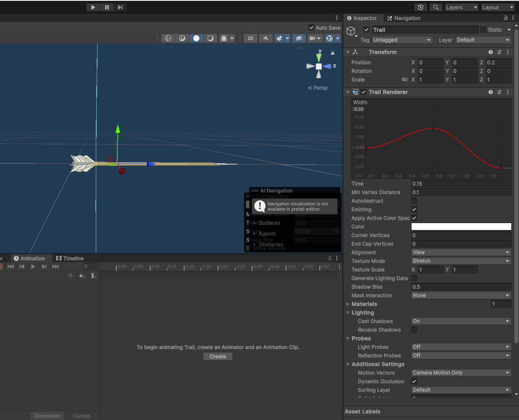
Task: Click the Inspector lock icon
Action: [x=506, y=18]
